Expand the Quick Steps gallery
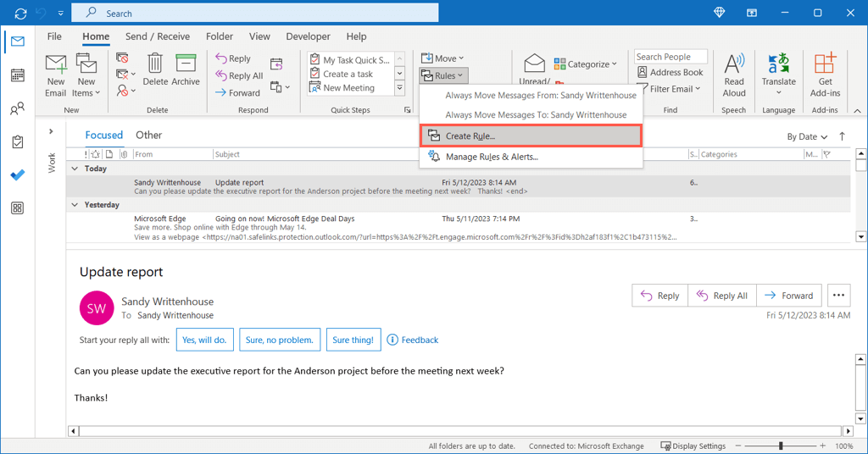The image size is (868, 454). [400, 88]
